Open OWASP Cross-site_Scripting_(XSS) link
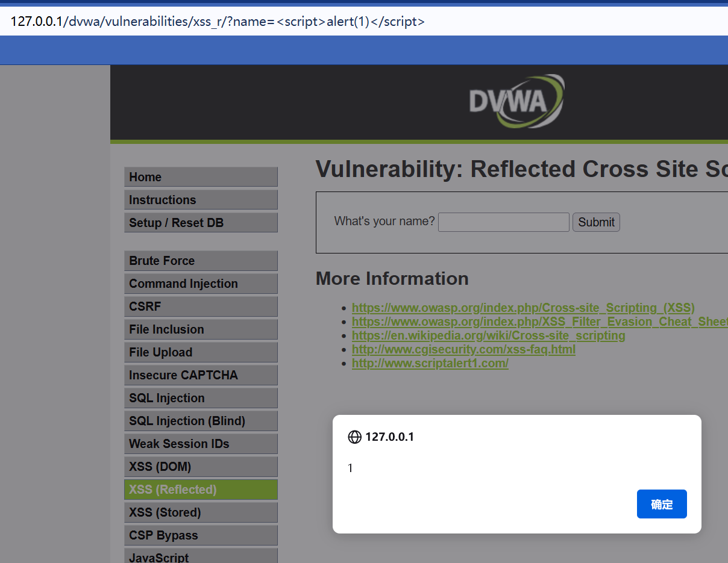Image resolution: width=728 pixels, height=563 pixels. pyautogui.click(x=523, y=308)
